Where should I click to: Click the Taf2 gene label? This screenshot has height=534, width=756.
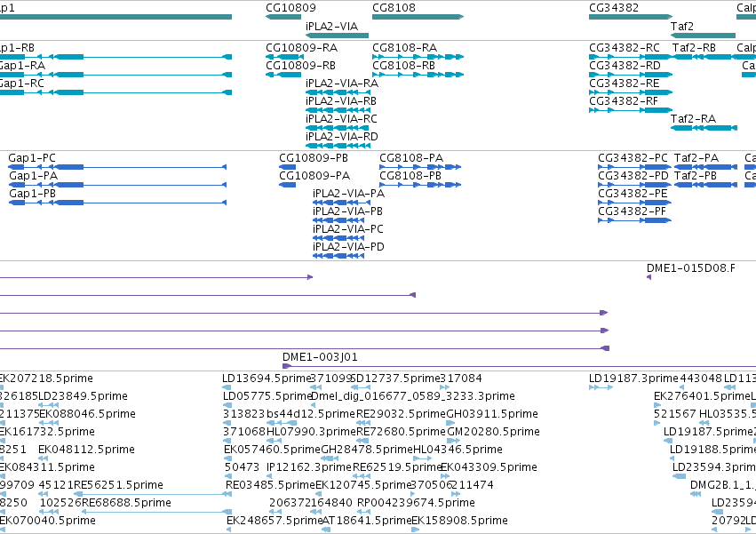point(681,27)
